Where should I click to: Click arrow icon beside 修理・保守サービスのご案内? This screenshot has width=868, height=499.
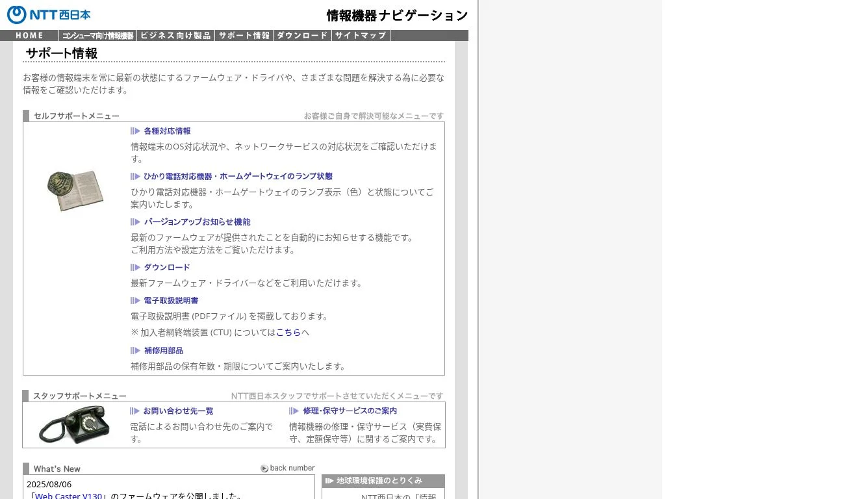pyautogui.click(x=294, y=411)
